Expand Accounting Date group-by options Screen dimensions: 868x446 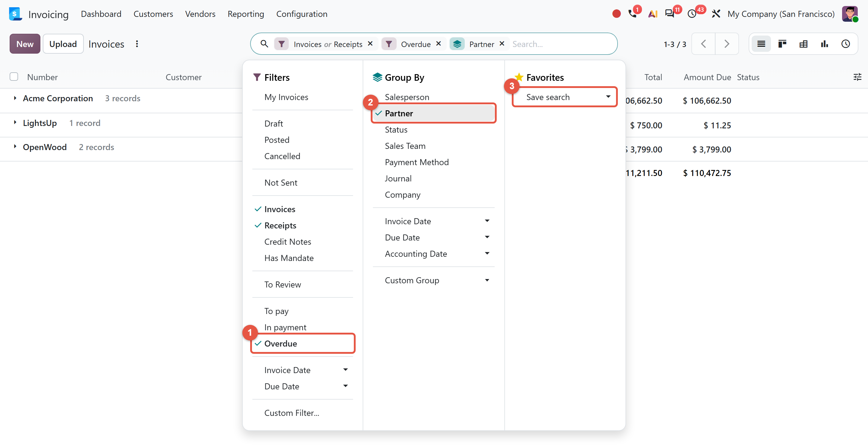point(433,254)
